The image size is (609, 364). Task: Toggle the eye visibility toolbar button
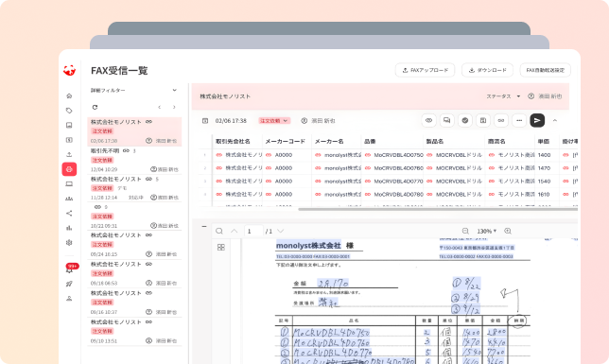coord(428,120)
